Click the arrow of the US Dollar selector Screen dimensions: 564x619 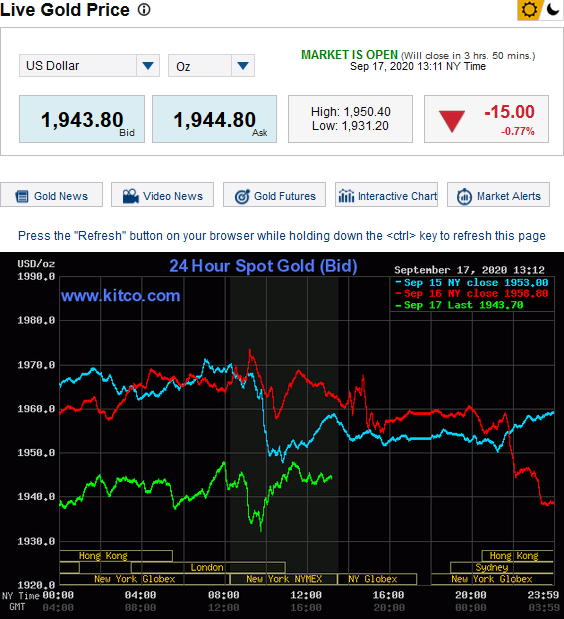pos(148,66)
